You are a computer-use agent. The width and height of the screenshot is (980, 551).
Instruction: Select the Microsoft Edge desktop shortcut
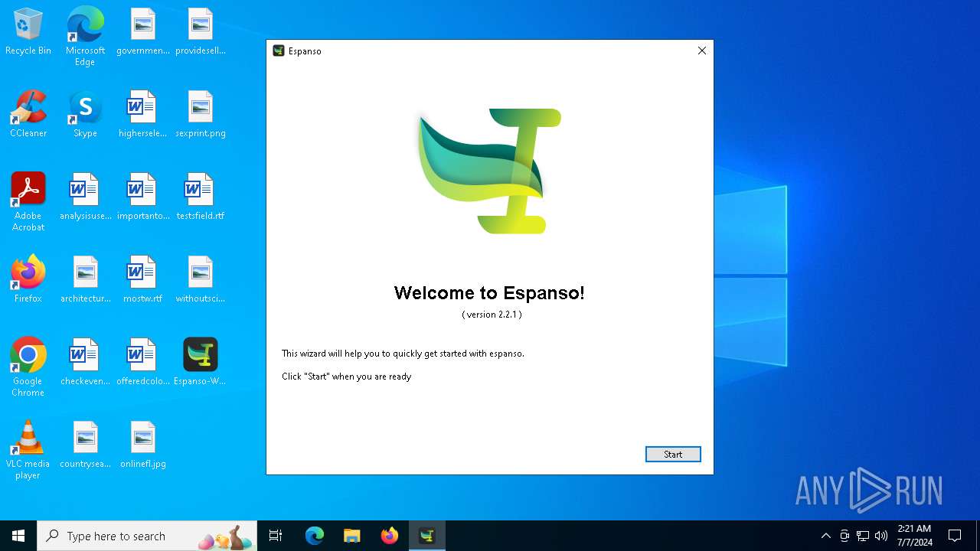85,37
